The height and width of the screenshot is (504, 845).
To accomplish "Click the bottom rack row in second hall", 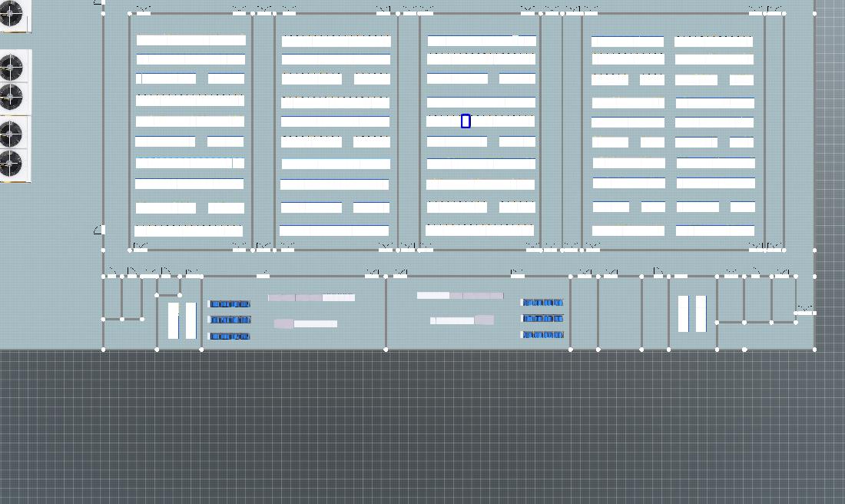I will click(334, 230).
